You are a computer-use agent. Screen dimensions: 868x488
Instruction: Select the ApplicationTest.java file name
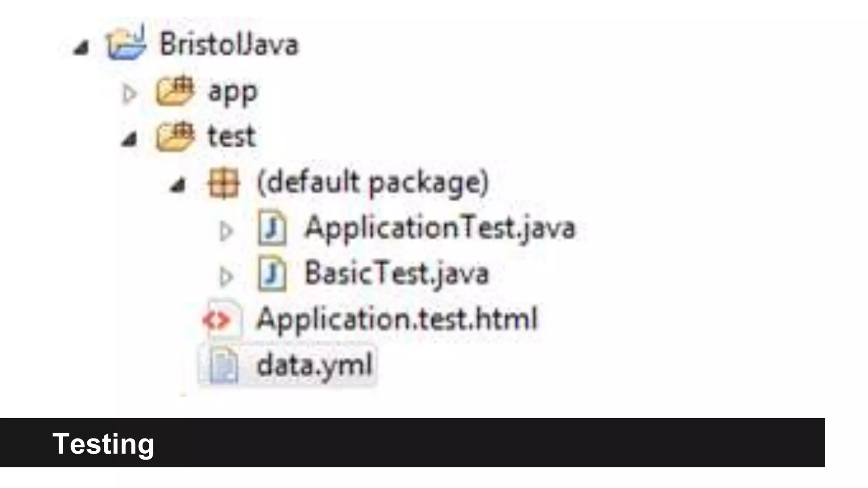pyautogui.click(x=440, y=228)
